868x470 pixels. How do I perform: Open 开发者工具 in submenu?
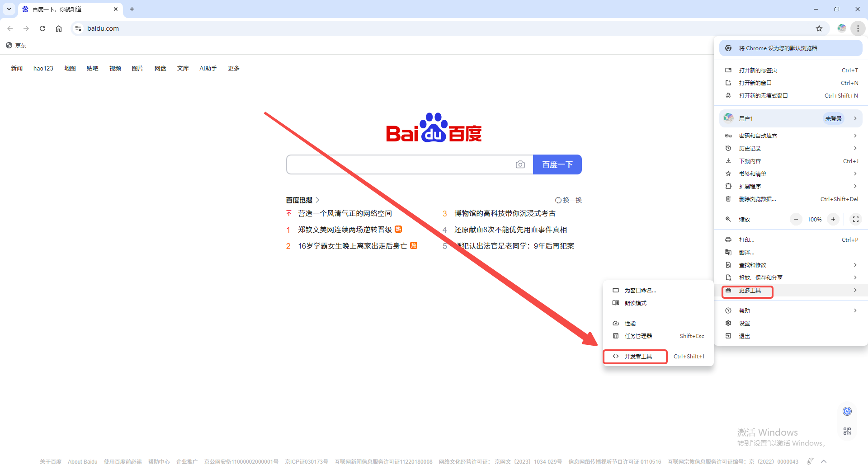658,356
